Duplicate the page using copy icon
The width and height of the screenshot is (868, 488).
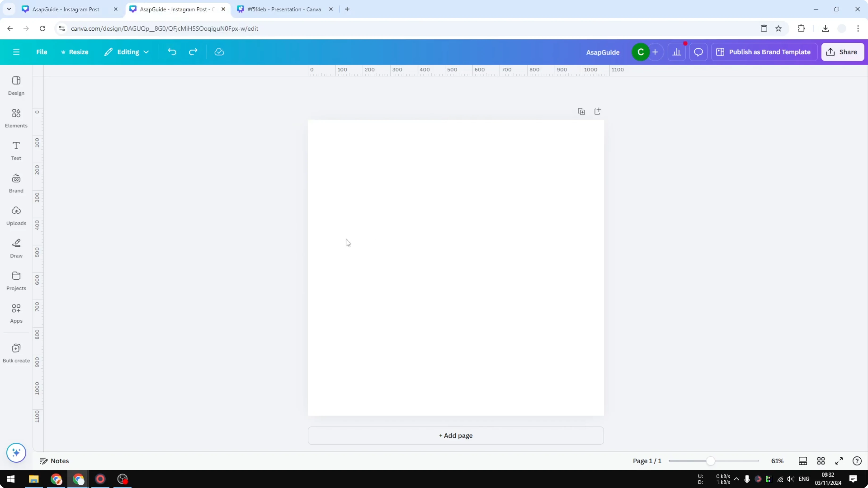(x=581, y=111)
